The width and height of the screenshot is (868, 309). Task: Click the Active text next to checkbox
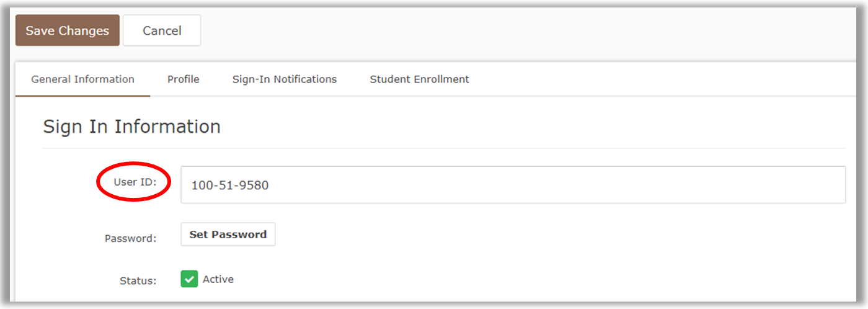(x=218, y=279)
